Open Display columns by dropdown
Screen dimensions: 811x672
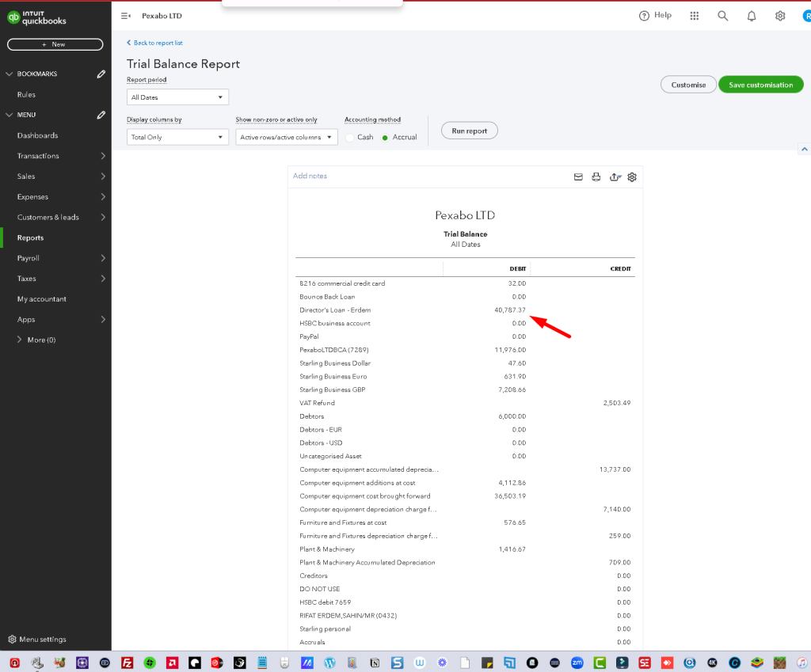pyautogui.click(x=177, y=137)
